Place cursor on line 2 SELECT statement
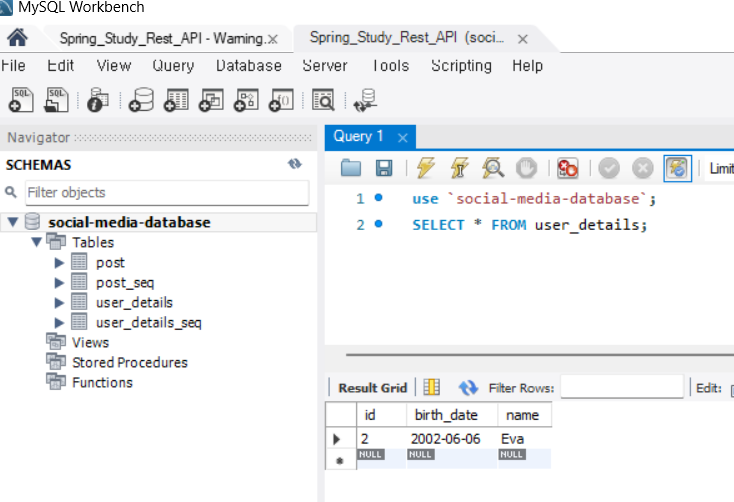734x502 pixels. coord(529,225)
